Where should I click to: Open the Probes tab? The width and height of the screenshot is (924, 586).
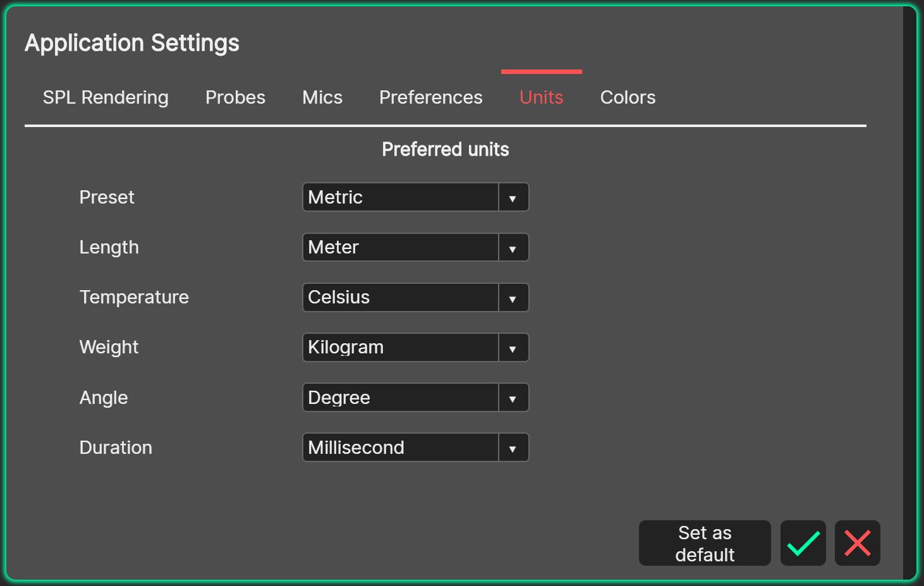coord(234,97)
